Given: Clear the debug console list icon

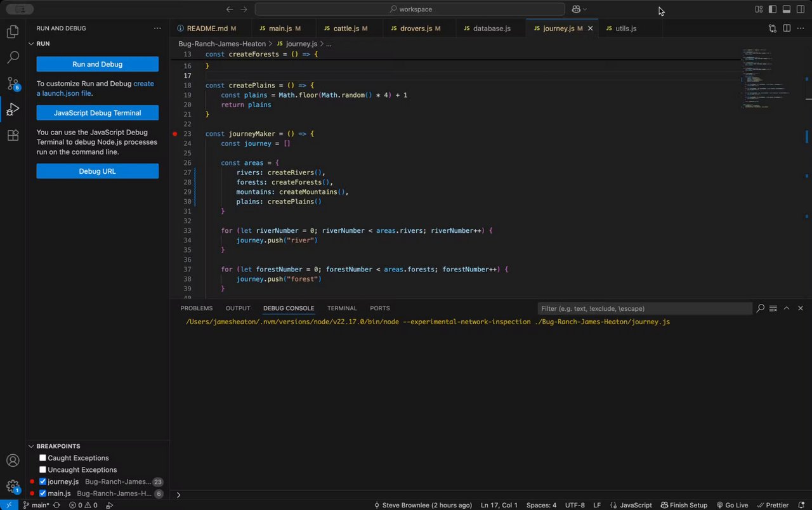Looking at the screenshot, I should pyautogui.click(x=773, y=308).
